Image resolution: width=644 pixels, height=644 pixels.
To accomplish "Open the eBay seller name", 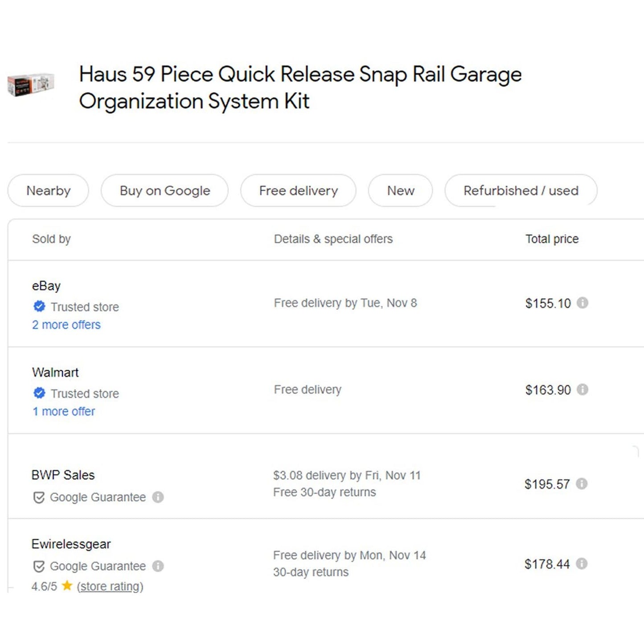I will tap(46, 286).
